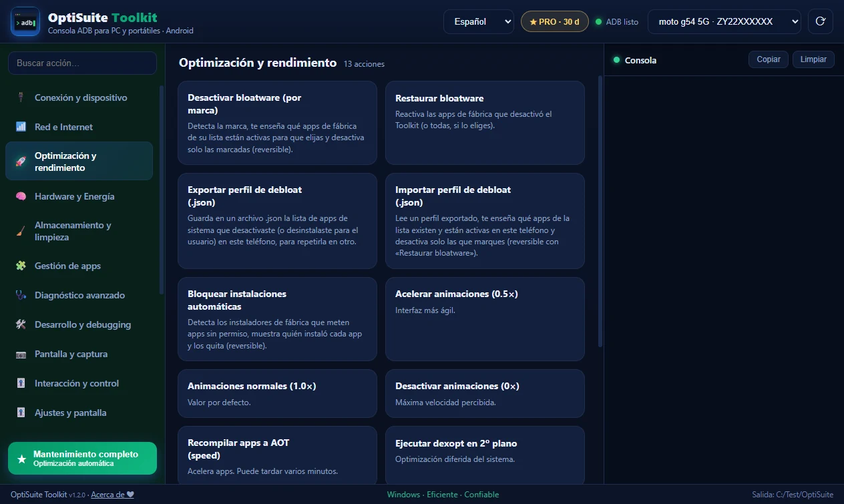Click the OptiSuite Toolkit v1.2.0 footer text
The width and height of the screenshot is (844, 504).
(49, 495)
